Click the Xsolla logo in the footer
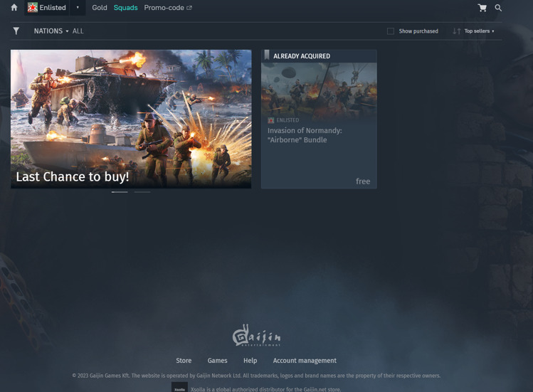This screenshot has height=392, width=533. pyautogui.click(x=179, y=388)
